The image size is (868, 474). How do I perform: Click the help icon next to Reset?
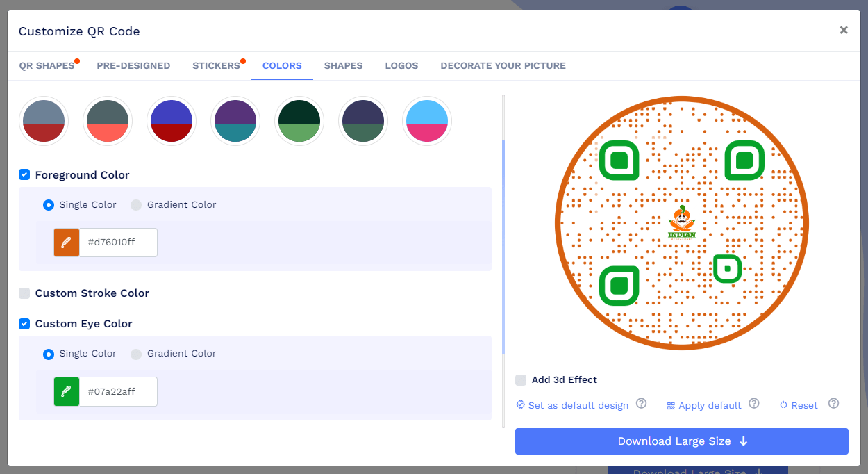pos(833,403)
